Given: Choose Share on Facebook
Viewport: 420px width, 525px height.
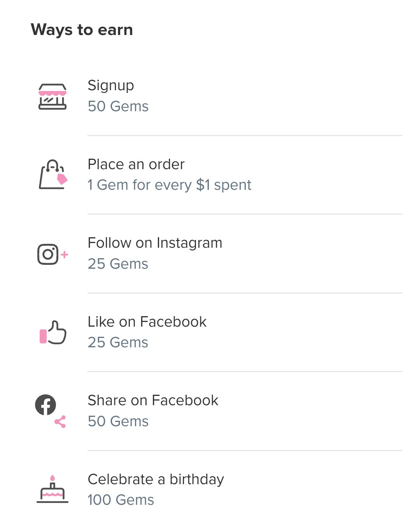Looking at the screenshot, I should pyautogui.click(x=153, y=401).
